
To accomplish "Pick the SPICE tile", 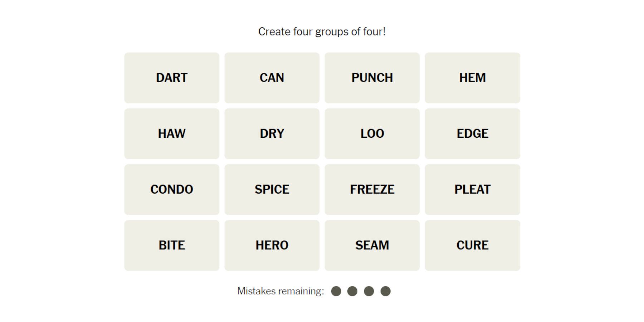I will [272, 189].
